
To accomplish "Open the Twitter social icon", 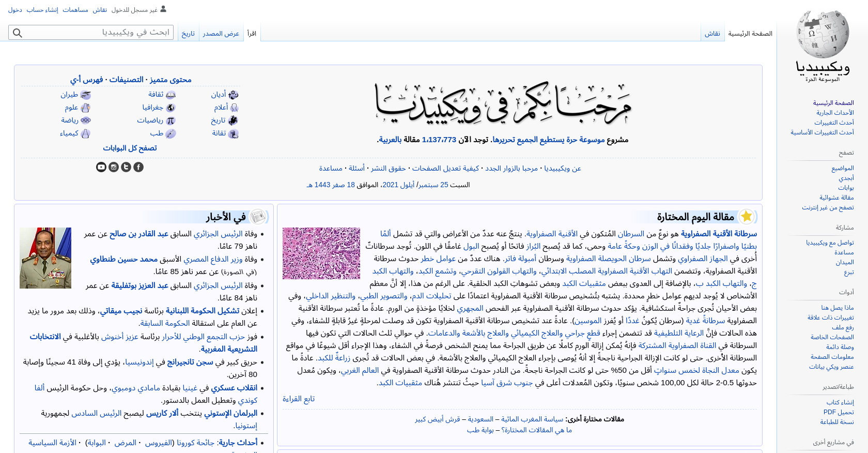I will 126,167.
